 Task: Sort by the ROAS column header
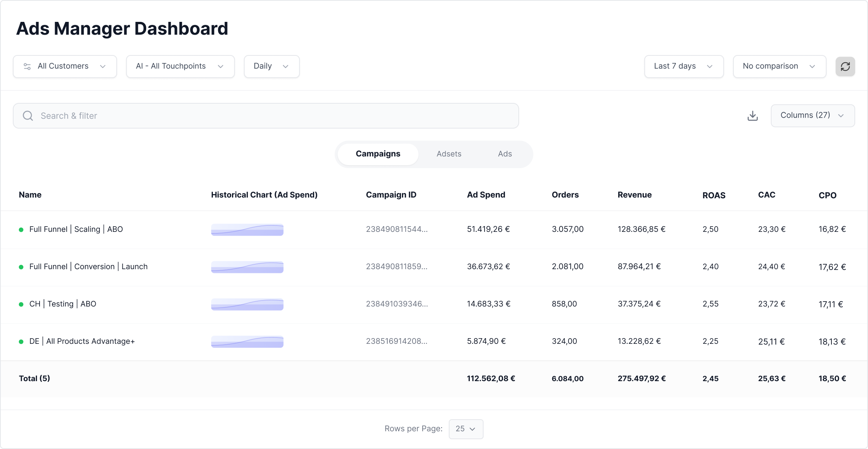coord(714,195)
